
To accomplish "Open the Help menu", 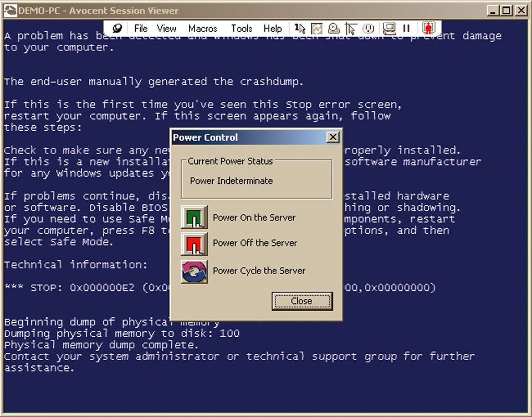I will 273,28.
